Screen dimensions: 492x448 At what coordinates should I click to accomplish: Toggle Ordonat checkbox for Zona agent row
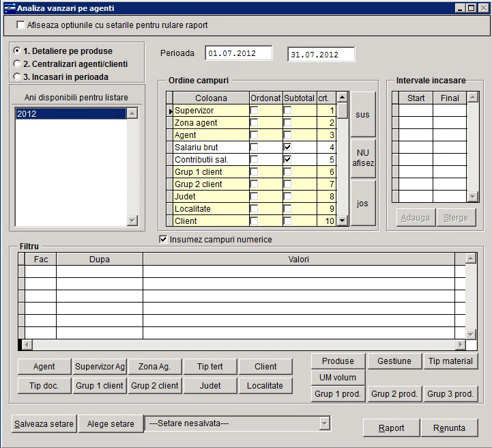tap(254, 122)
